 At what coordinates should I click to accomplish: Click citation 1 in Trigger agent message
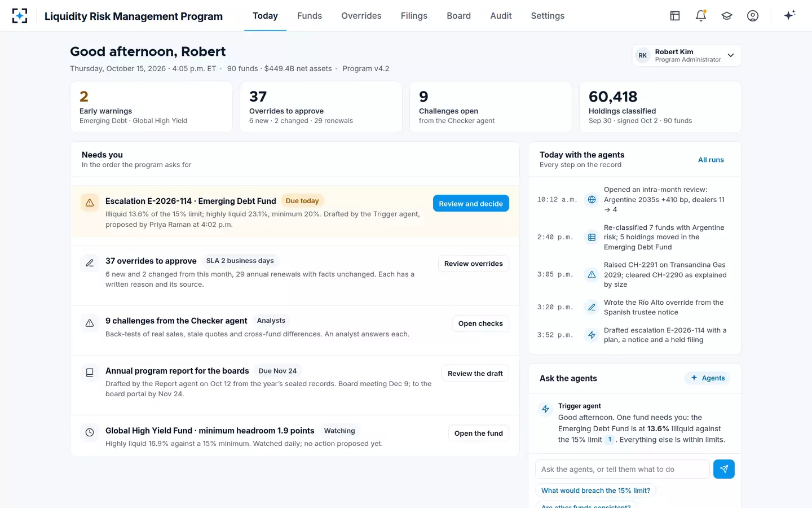point(610,440)
